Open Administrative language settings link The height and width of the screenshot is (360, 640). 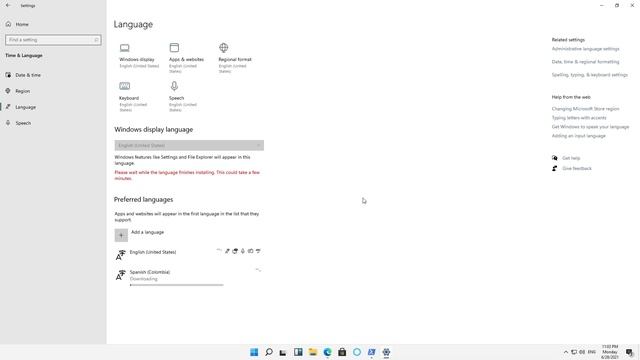585,49
